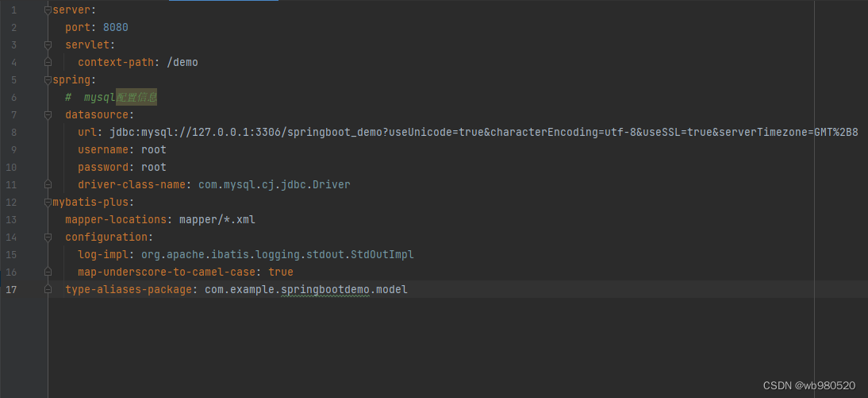Click line number 15 in gutter
The height and width of the screenshot is (398, 868).
[x=12, y=254]
